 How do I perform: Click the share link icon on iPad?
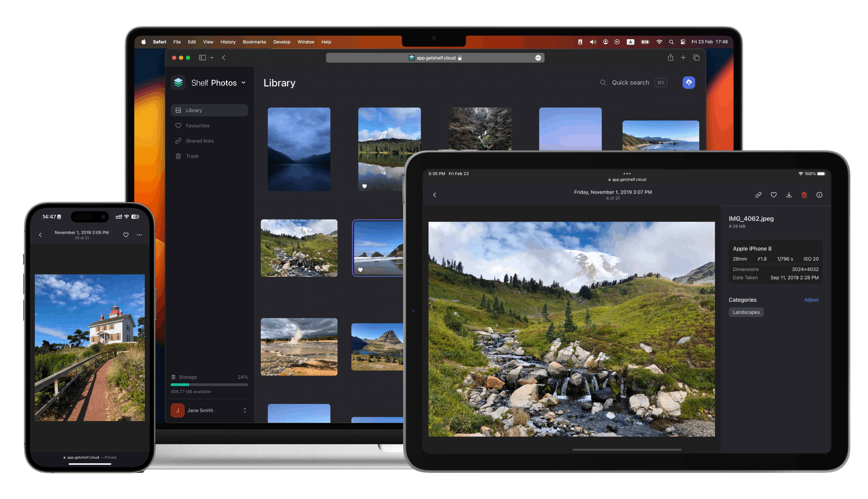click(x=758, y=195)
